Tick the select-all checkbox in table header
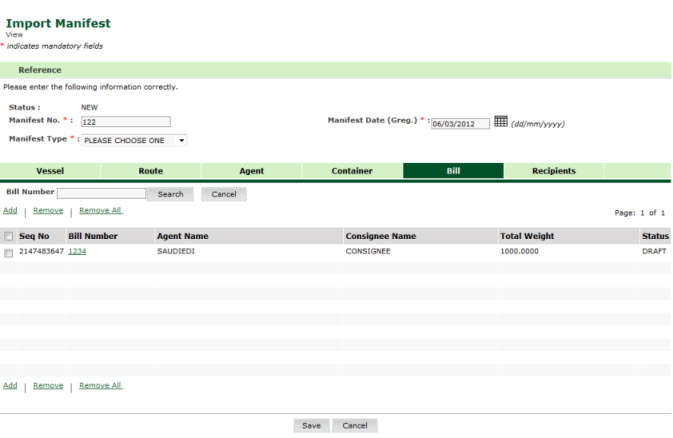The image size is (673, 438). click(x=9, y=237)
